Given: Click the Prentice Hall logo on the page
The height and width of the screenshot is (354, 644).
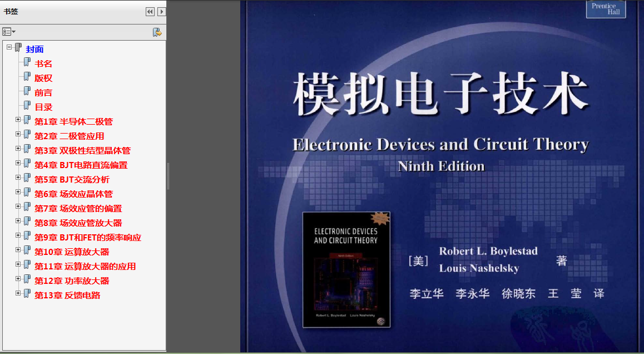Looking at the screenshot, I should pyautogui.click(x=606, y=9).
